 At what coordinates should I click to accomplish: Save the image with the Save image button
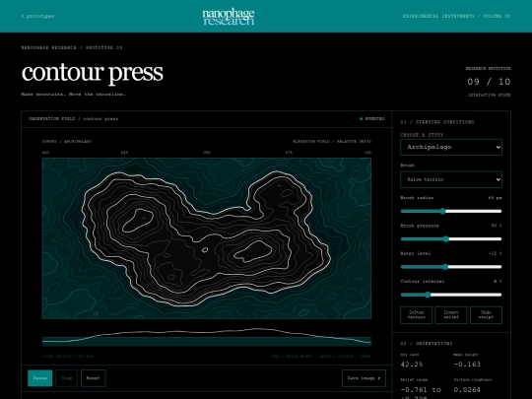click(364, 378)
